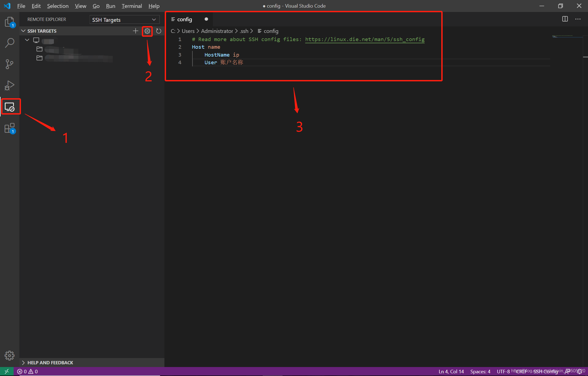Open the Terminal menu
This screenshot has width=588, height=376.
(132, 6)
